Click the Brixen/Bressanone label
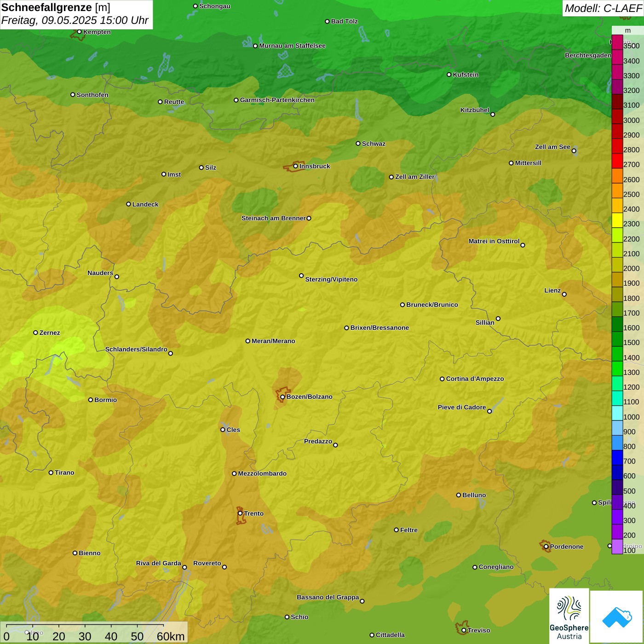The width and height of the screenshot is (644, 644). 379,328
